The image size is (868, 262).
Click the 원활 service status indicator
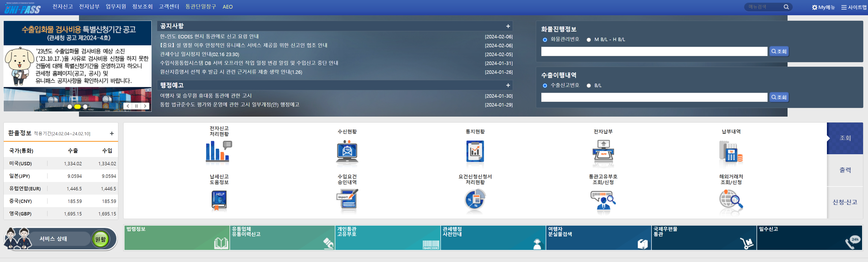pyautogui.click(x=100, y=239)
